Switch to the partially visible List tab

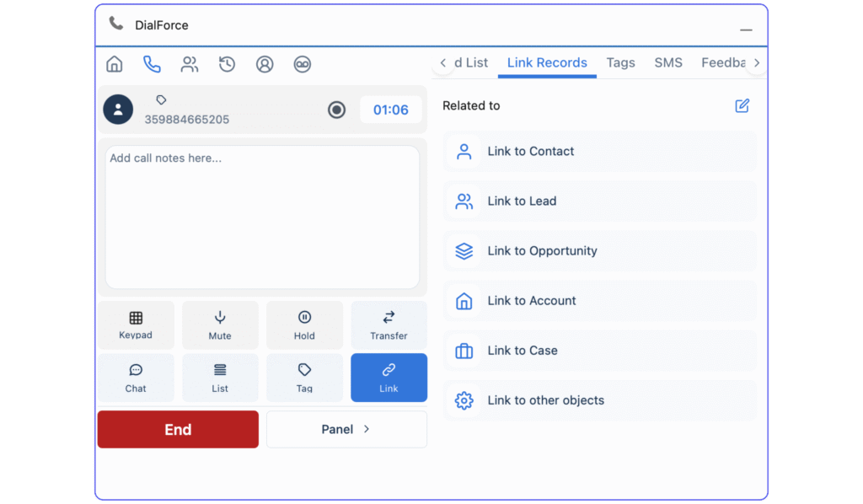pyautogui.click(x=472, y=62)
